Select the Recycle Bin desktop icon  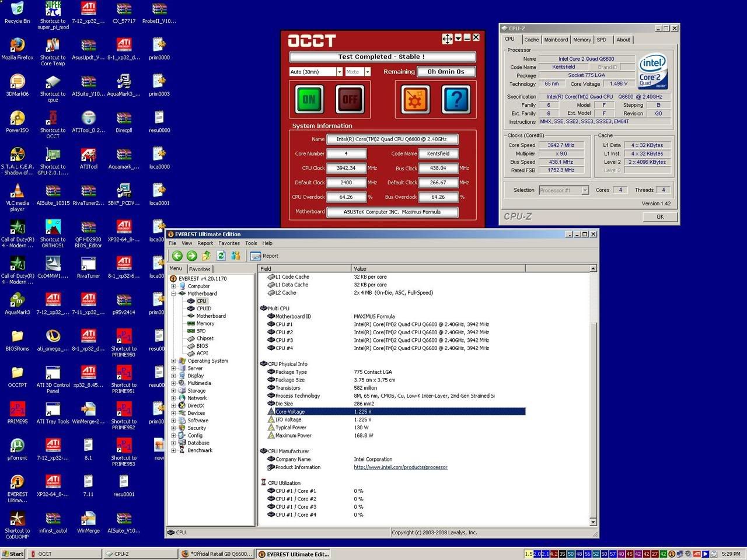point(18,13)
